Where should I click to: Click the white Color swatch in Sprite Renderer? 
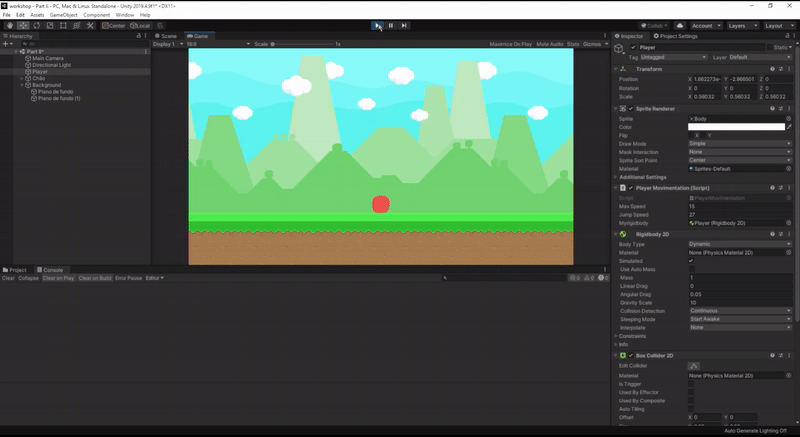[x=735, y=127]
